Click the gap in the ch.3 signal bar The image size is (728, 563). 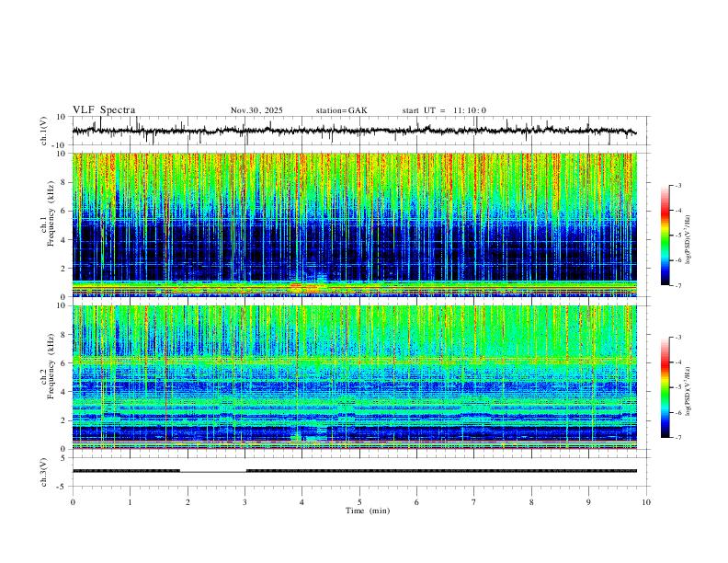pos(213,472)
